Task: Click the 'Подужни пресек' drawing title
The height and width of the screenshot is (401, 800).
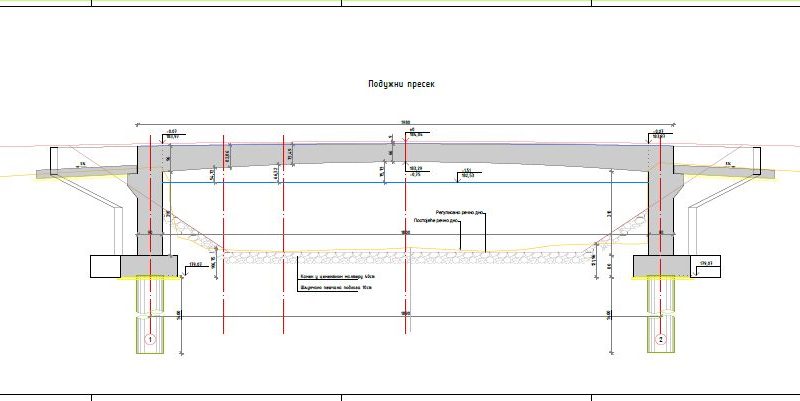Action: (401, 84)
